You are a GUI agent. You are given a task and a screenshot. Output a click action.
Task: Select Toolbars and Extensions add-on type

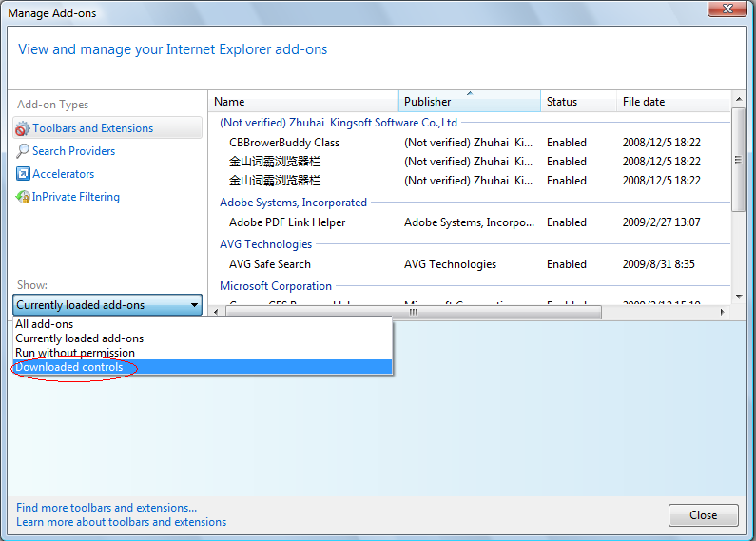tap(107, 128)
